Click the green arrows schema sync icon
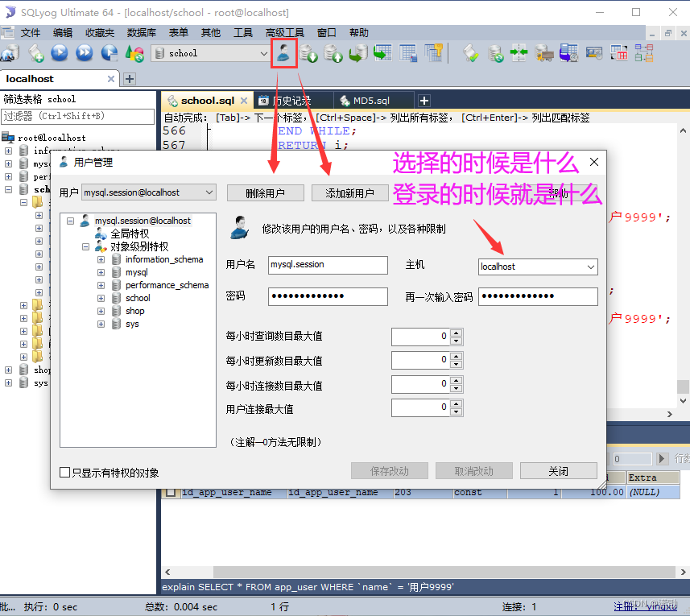 click(x=519, y=53)
